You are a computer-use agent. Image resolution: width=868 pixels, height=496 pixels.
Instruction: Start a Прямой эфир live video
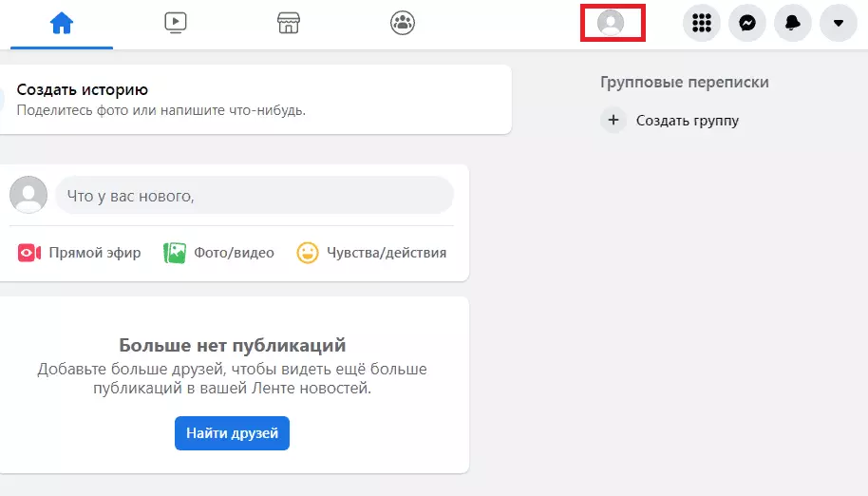pyautogui.click(x=80, y=253)
